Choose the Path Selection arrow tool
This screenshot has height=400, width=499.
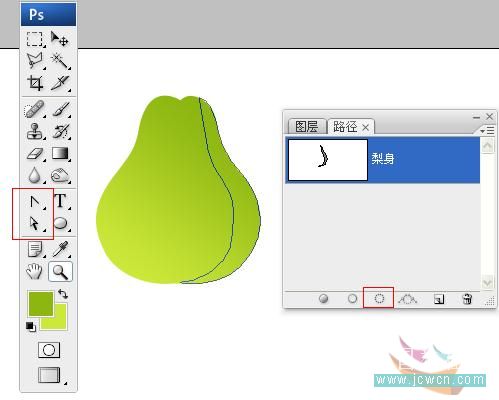coord(34,223)
